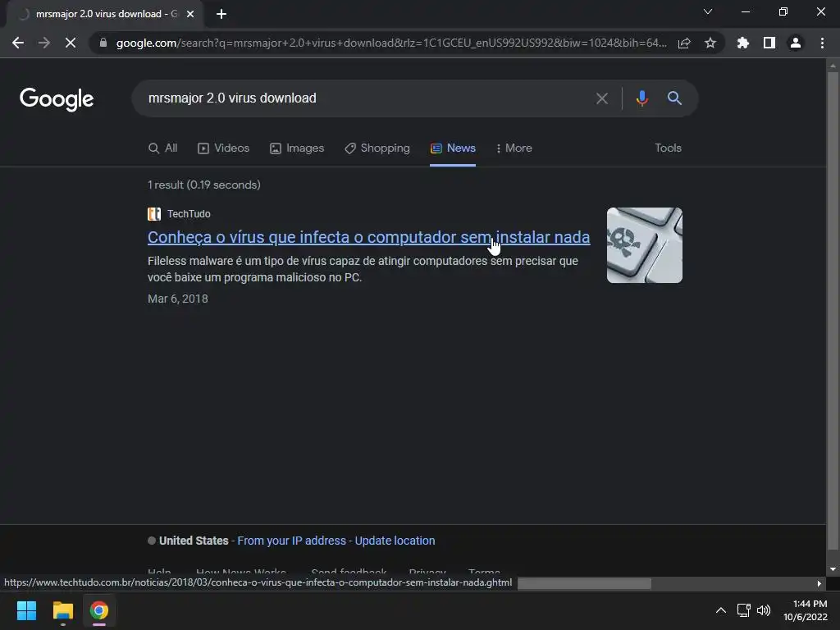
Task: Clear the Google search box
Action: (x=602, y=98)
